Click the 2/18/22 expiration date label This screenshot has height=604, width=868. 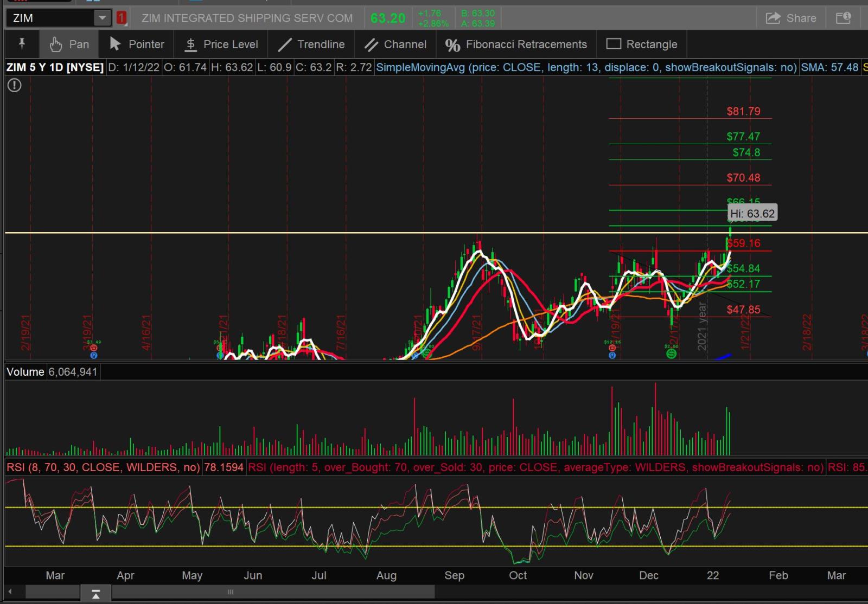(807, 332)
